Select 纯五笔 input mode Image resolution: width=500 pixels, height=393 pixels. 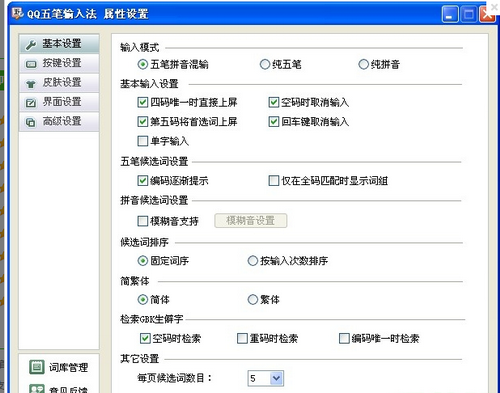[265, 64]
